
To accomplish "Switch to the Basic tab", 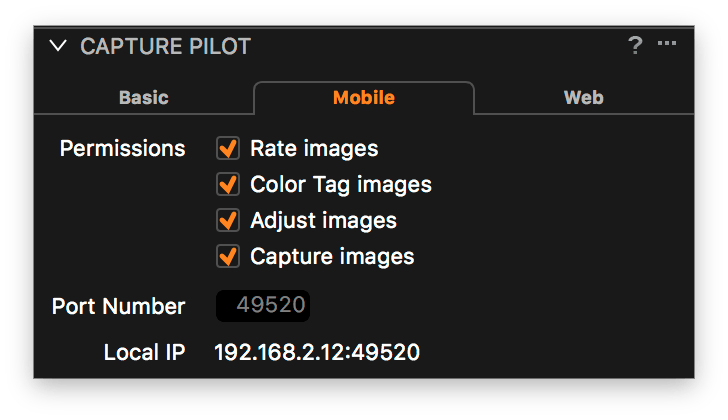I will coord(143,97).
